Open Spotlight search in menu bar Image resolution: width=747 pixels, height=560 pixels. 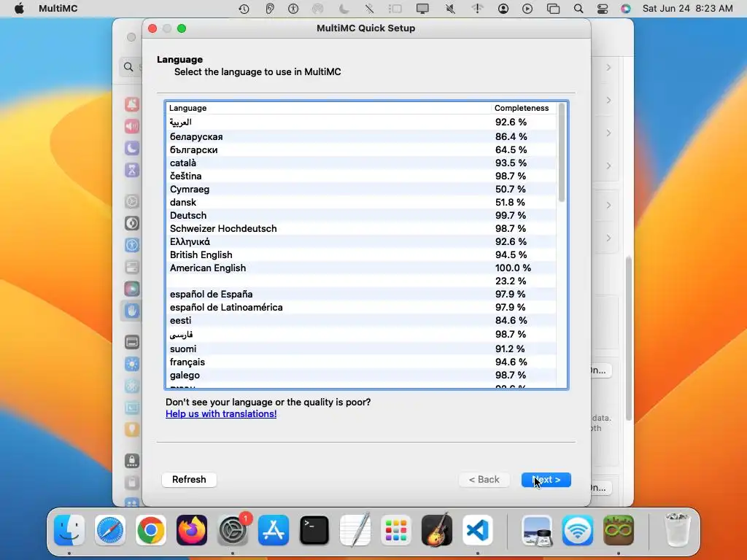(x=578, y=9)
